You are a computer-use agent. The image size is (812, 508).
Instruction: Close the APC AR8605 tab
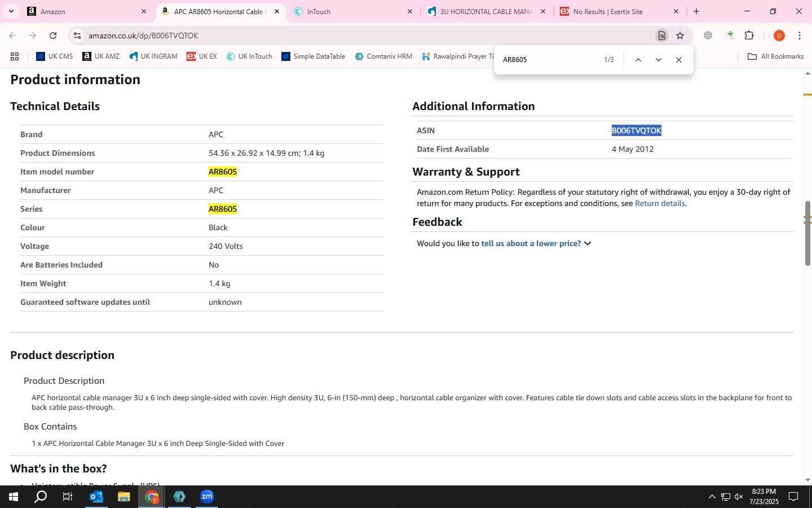277,11
